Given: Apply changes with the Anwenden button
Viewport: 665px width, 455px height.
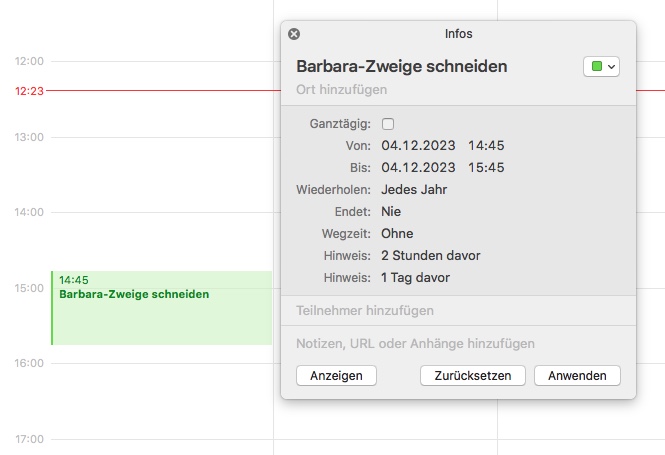Looking at the screenshot, I should (577, 376).
